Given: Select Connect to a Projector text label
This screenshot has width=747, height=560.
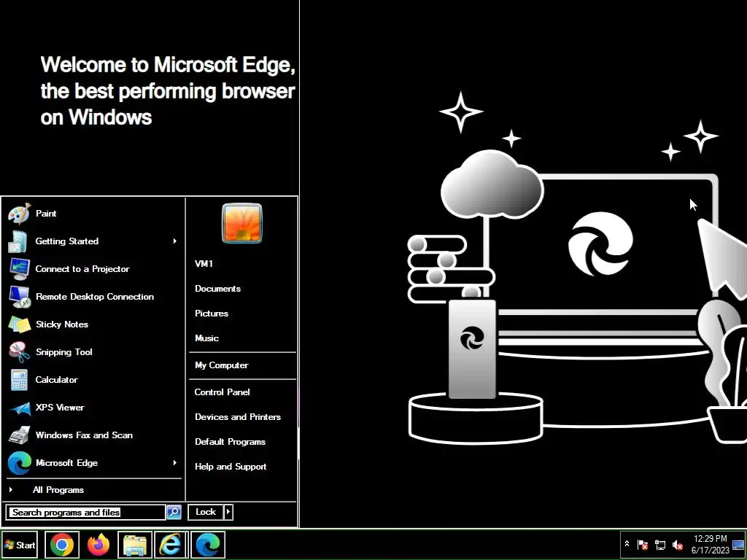Looking at the screenshot, I should click(x=82, y=269).
